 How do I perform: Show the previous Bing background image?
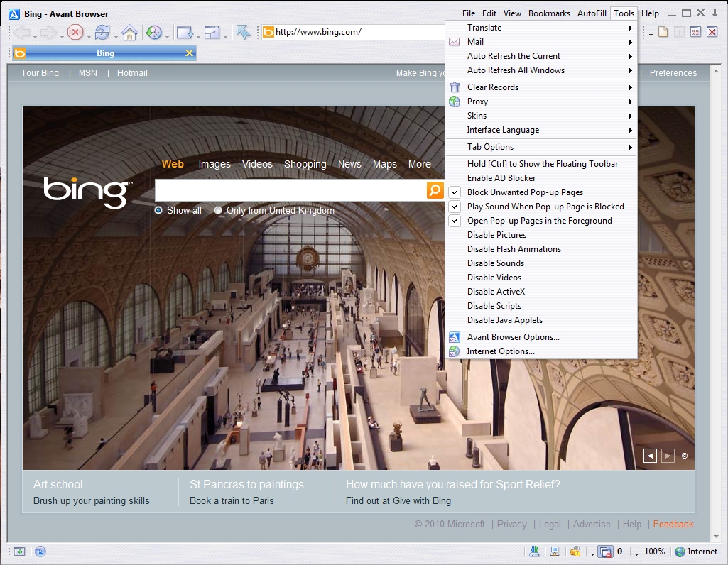[x=650, y=456]
